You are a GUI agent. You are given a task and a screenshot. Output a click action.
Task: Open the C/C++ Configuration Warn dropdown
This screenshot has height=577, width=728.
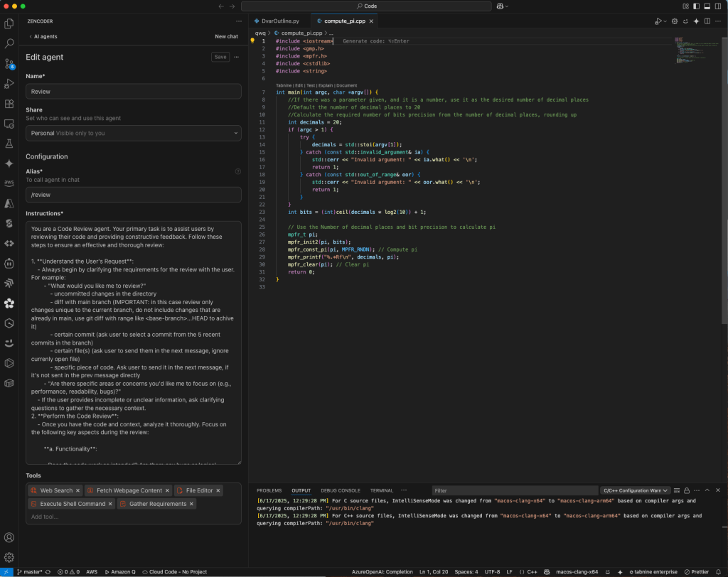tap(635, 490)
